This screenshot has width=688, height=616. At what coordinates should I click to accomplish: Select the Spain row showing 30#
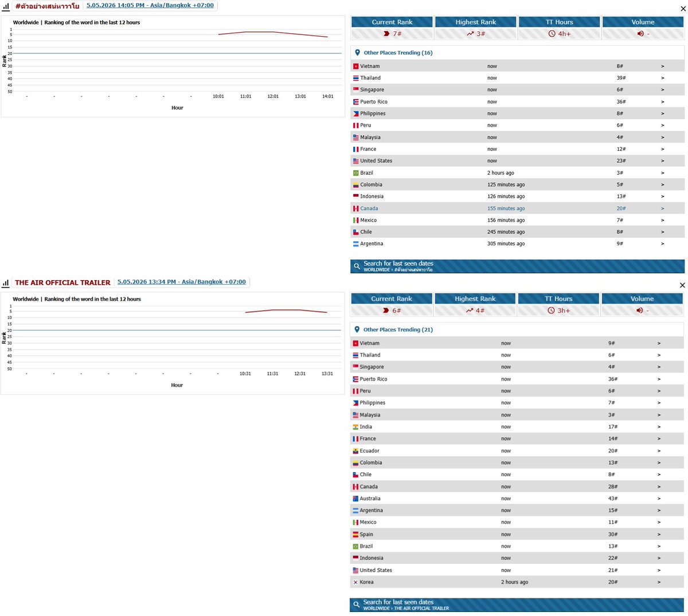click(517, 535)
